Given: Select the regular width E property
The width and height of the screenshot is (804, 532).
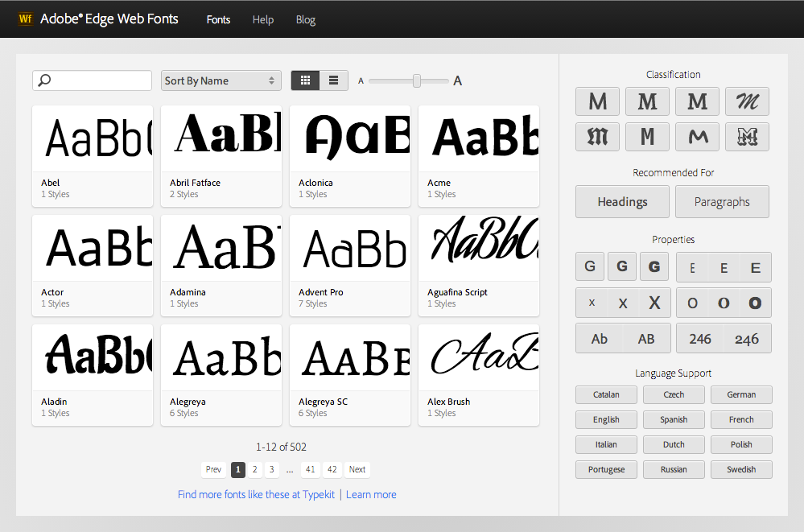Looking at the screenshot, I should pos(724,267).
